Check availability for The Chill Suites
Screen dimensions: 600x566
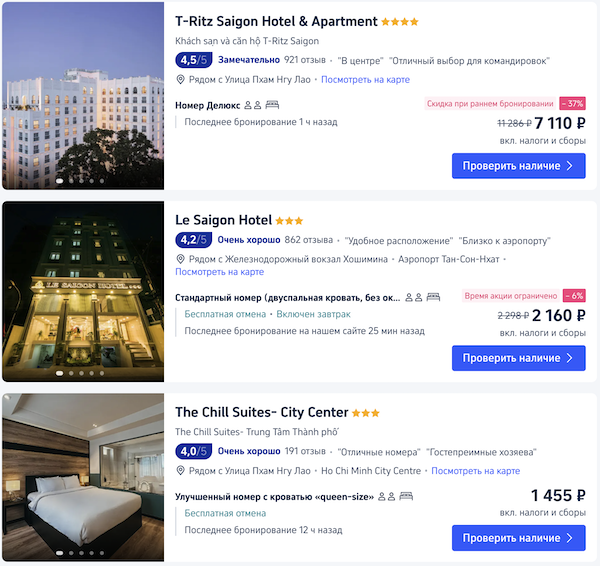[x=518, y=538]
